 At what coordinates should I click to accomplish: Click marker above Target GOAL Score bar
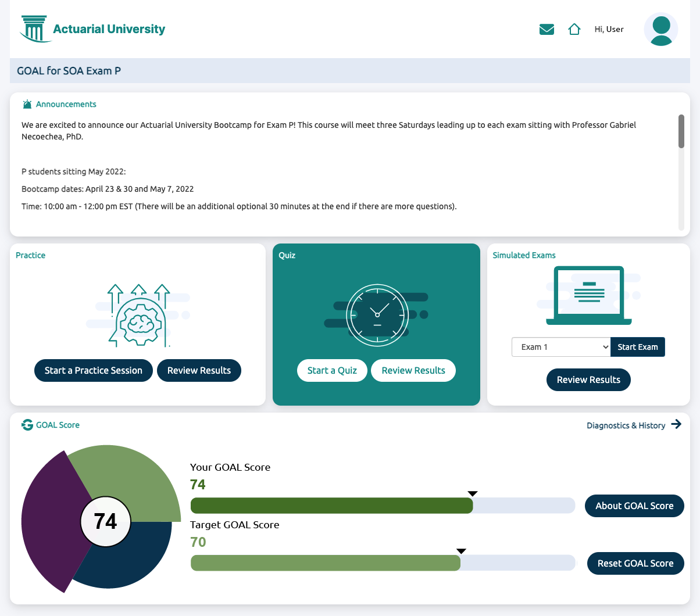461,551
